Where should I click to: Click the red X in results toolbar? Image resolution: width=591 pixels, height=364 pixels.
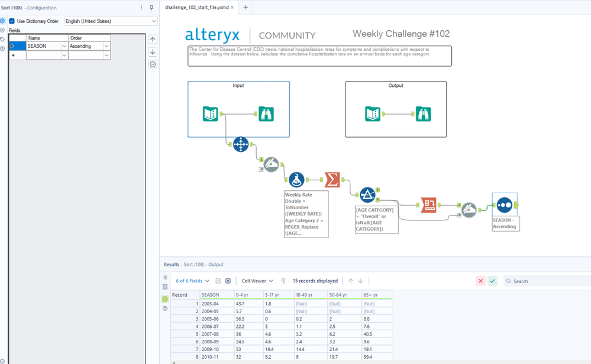480,281
